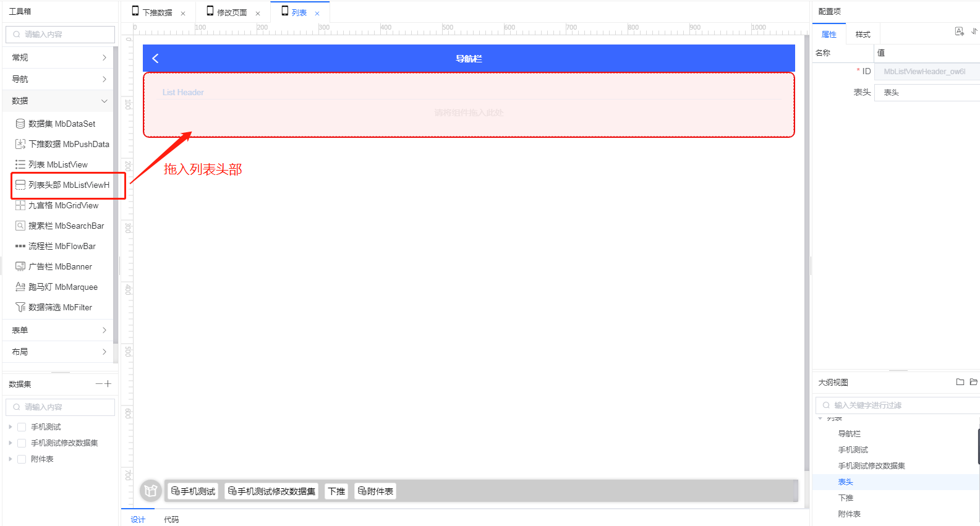980x526 pixels.
Task: Expand the 常规 toolbox category
Action: pos(59,57)
